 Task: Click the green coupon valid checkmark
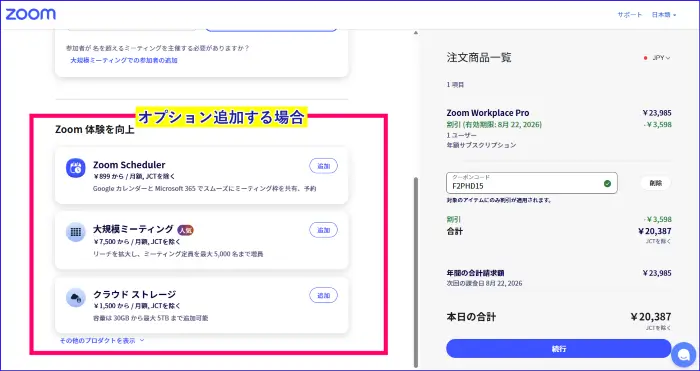(607, 183)
